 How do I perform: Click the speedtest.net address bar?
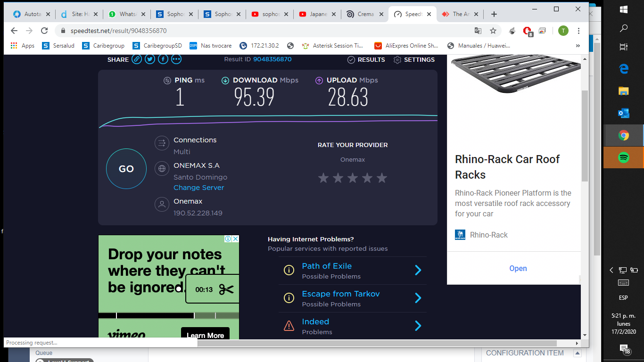(x=264, y=31)
